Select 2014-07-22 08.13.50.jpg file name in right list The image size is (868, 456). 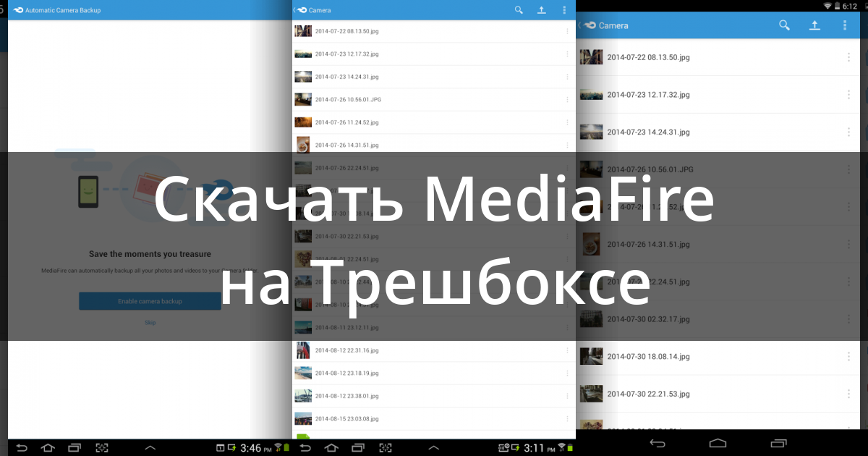[648, 57]
